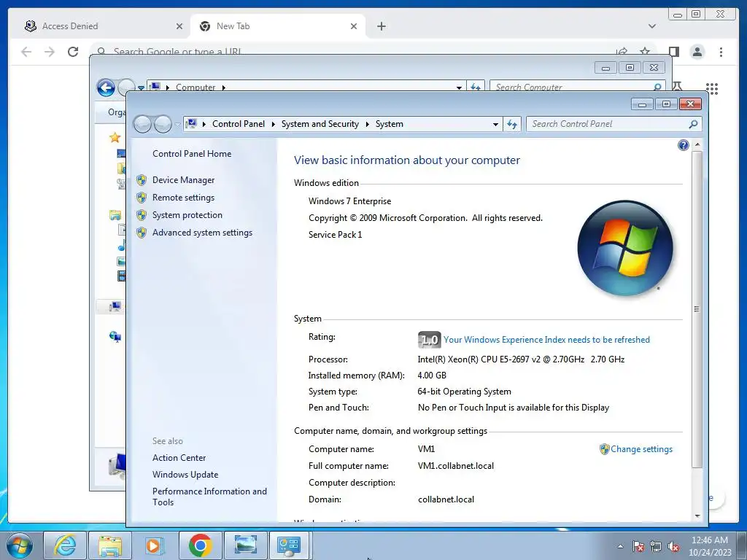747x560 pixels.
Task: Open System protection link
Action: [x=187, y=215]
